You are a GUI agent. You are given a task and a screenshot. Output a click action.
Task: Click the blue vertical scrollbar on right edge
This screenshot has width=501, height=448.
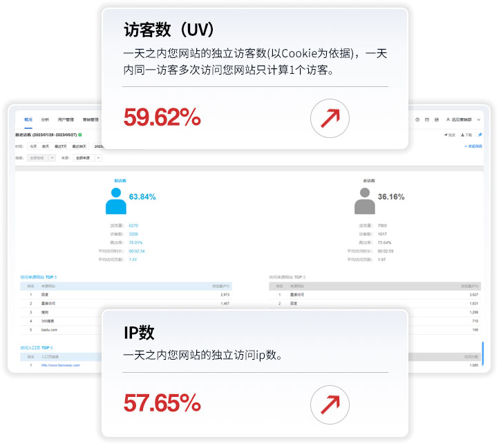point(482,353)
